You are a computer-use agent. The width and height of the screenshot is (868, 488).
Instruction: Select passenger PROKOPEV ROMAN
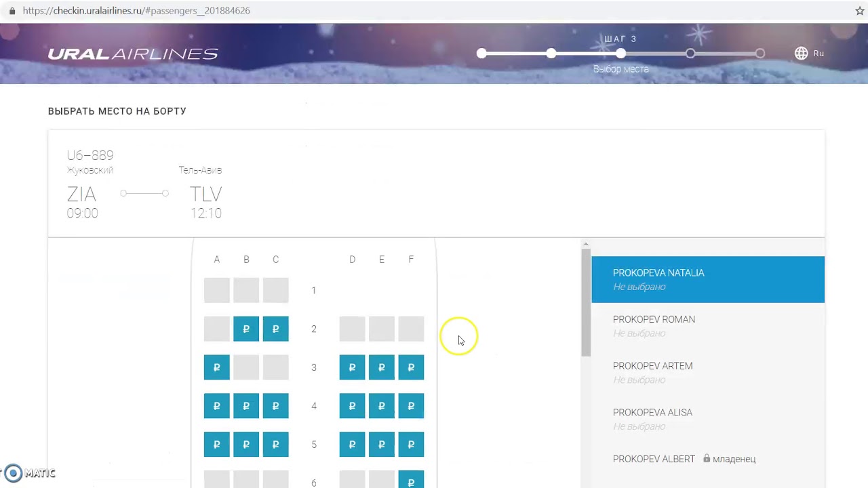click(708, 326)
